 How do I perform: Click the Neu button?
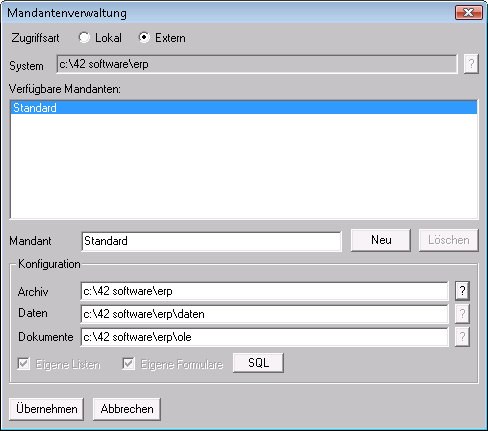pyautogui.click(x=381, y=240)
